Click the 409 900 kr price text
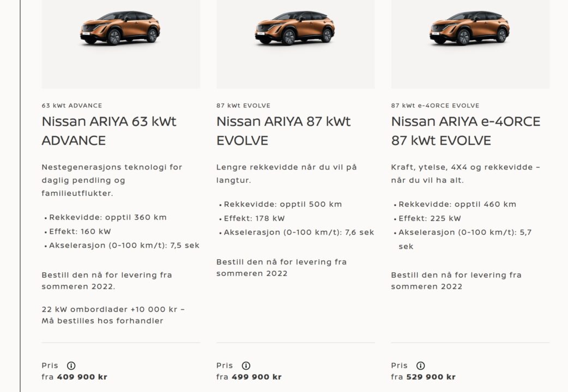This screenshot has height=392, width=568. click(x=82, y=377)
